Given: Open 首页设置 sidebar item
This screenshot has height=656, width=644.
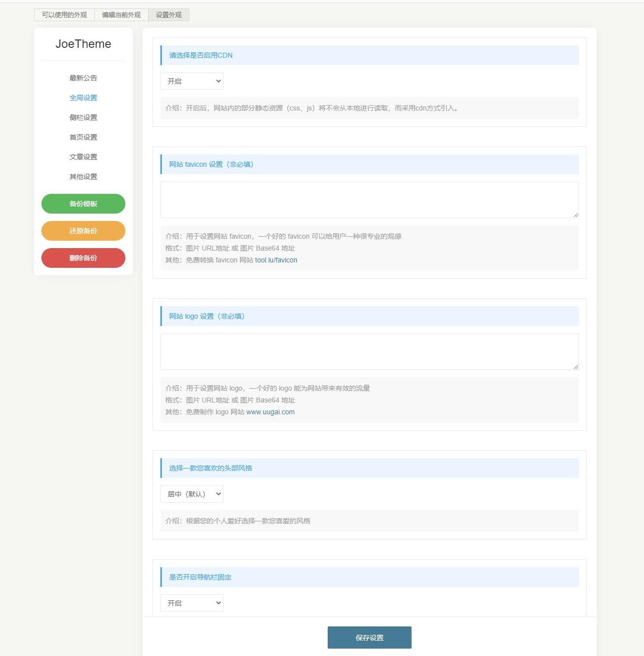Looking at the screenshot, I should [83, 137].
